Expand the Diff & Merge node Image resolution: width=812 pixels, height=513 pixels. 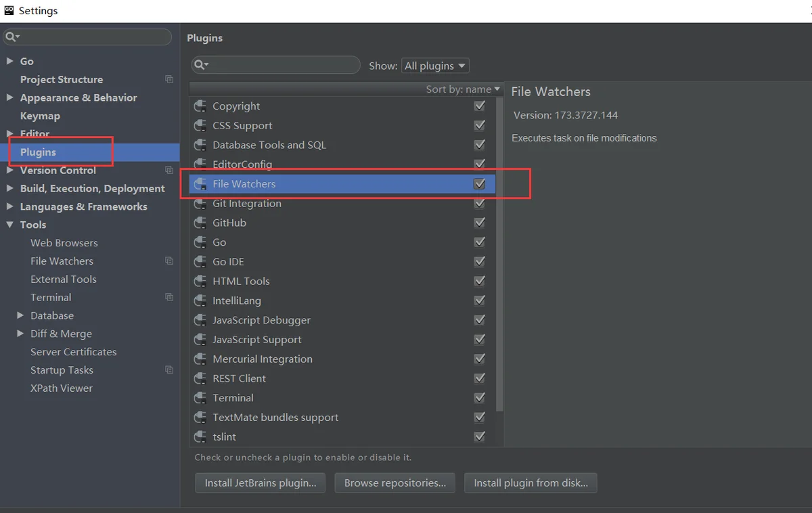pyautogui.click(x=20, y=334)
